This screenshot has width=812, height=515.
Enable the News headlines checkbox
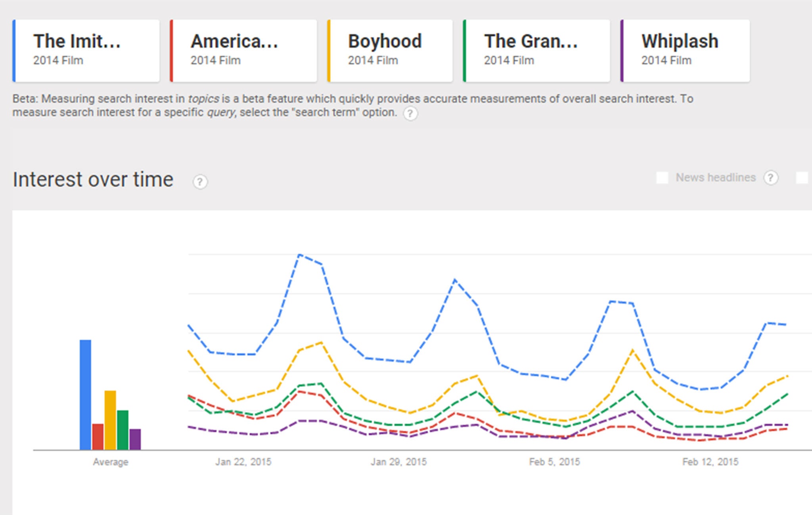coord(662,178)
